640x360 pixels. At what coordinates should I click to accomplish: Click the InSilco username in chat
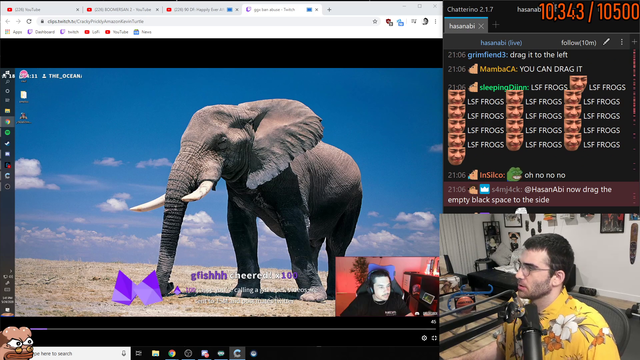click(x=492, y=175)
